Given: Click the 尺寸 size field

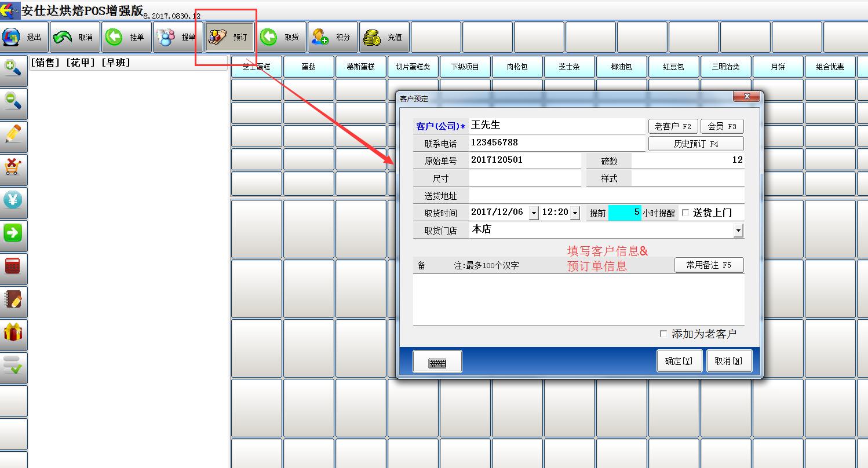Looking at the screenshot, I should (x=525, y=178).
